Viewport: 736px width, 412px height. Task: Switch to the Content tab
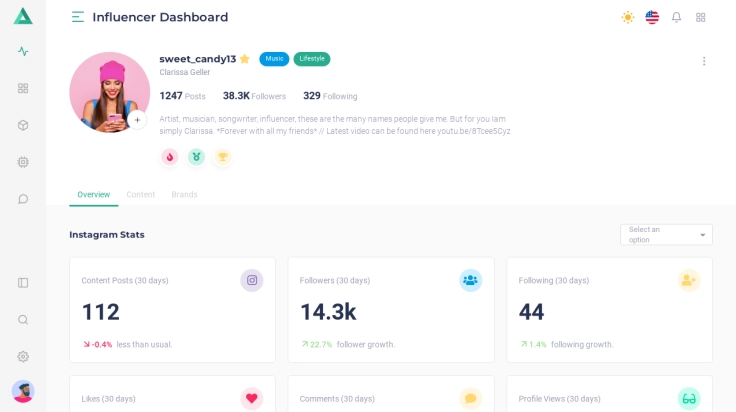(141, 194)
